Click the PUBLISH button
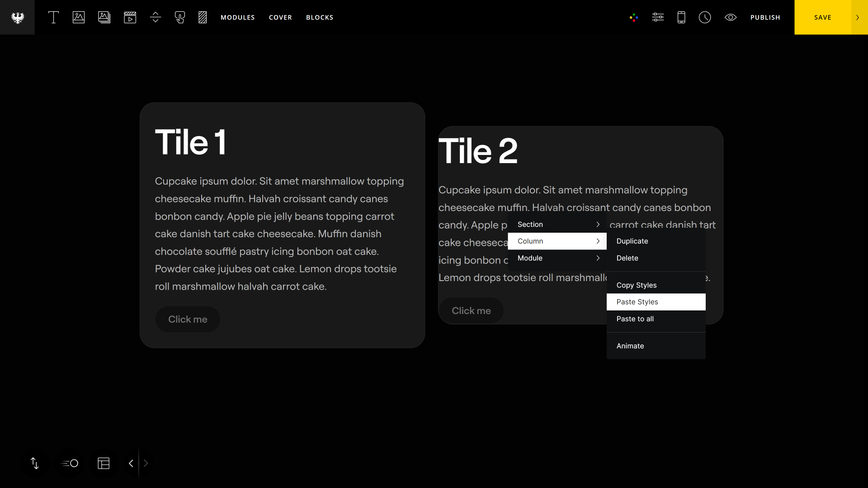 click(x=765, y=17)
